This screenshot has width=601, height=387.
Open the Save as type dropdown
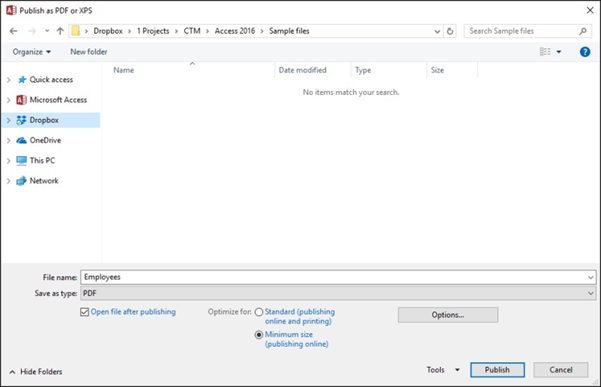tap(338, 294)
